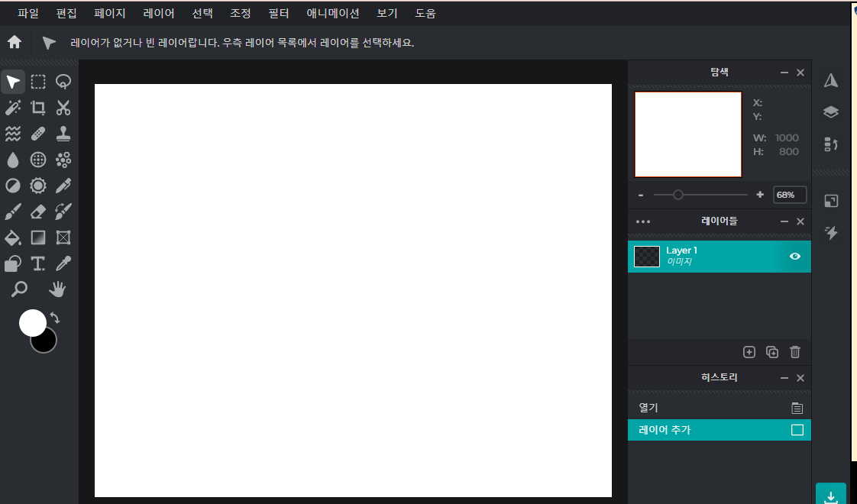This screenshot has height=504, width=857.
Task: Swap foreground and background colors
Action: (55, 318)
